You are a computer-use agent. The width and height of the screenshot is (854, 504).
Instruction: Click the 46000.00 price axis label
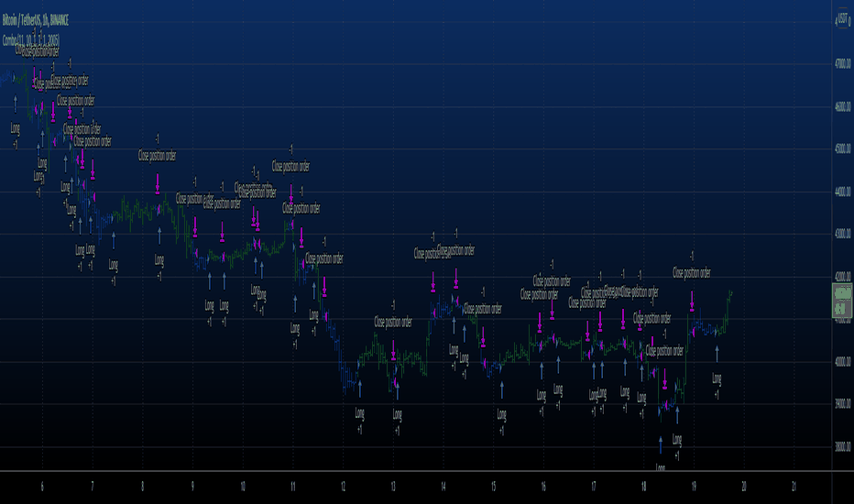point(843,107)
